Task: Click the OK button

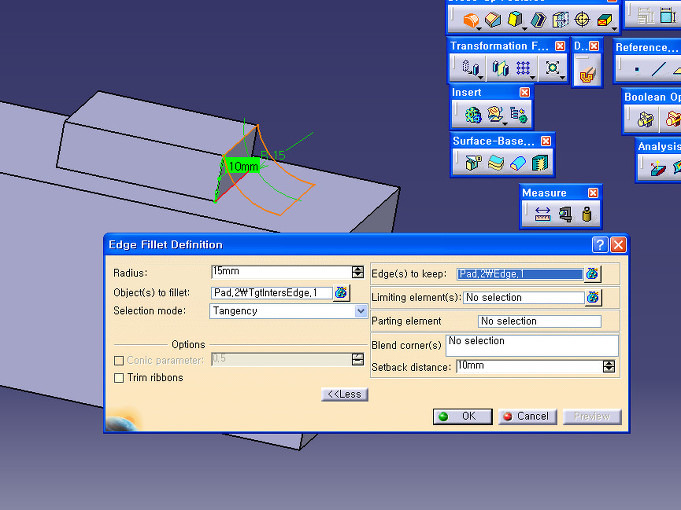Action: pos(463,417)
